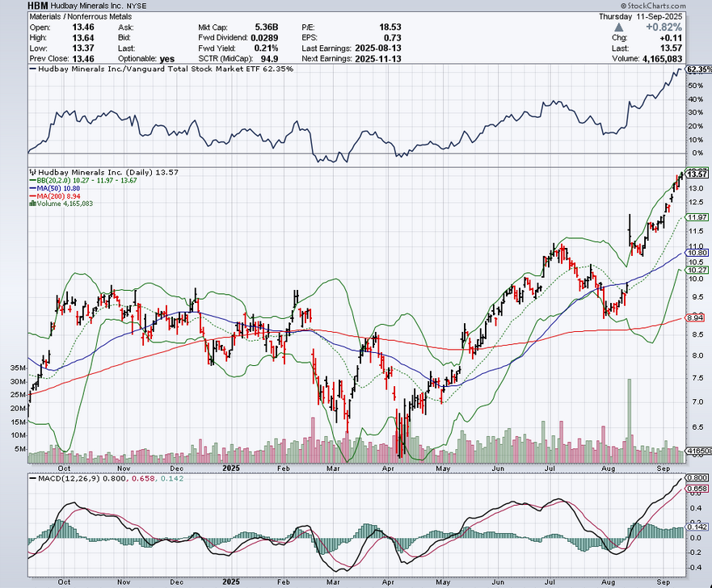Click the 0.658 signal value tag on axis
Screen dimensions: 712x588
click(x=697, y=489)
